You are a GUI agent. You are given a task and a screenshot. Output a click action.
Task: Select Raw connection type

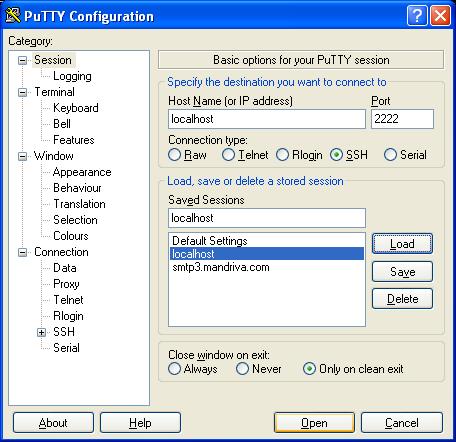pos(187,155)
